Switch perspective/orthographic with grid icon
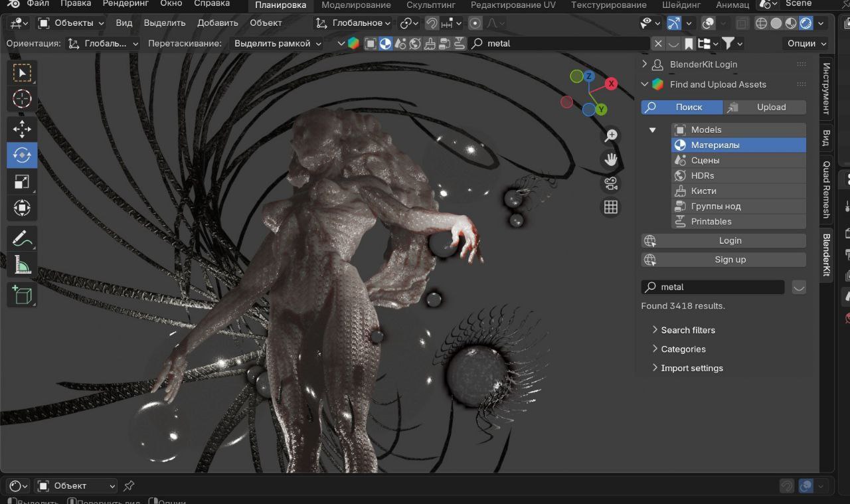The width and height of the screenshot is (850, 504). pos(610,207)
